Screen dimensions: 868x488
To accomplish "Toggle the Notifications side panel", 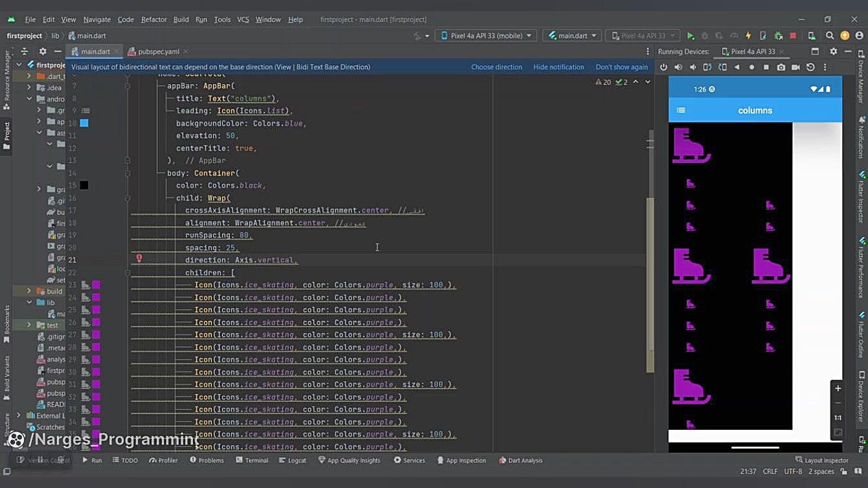I will (x=862, y=137).
